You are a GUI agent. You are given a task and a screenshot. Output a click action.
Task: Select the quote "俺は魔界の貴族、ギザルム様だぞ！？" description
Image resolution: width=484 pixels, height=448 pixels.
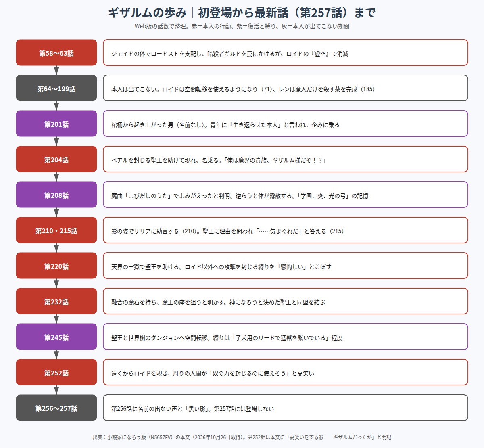(286, 159)
